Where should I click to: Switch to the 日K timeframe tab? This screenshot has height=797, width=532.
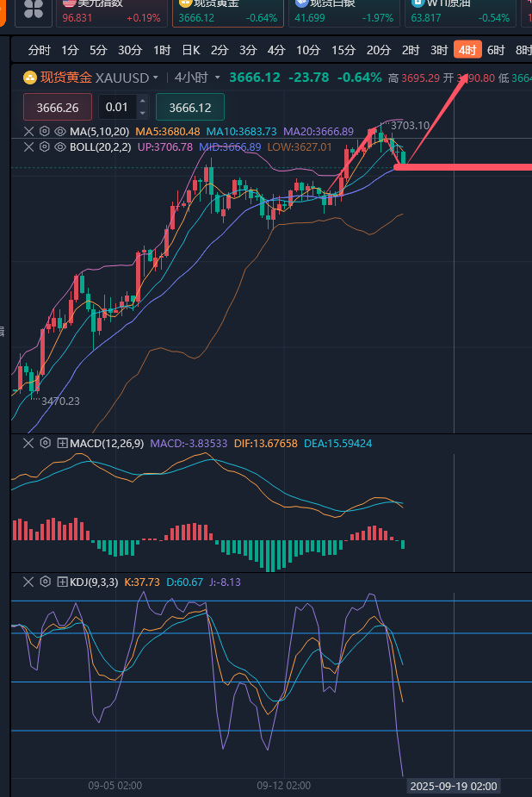pos(190,50)
